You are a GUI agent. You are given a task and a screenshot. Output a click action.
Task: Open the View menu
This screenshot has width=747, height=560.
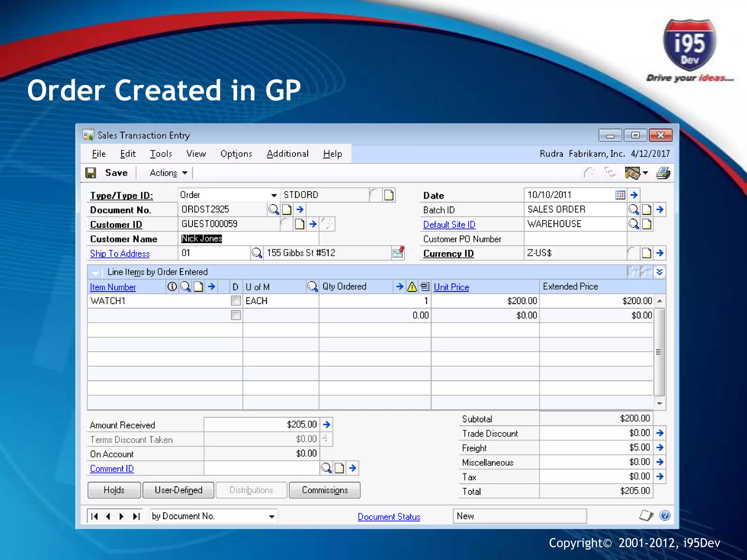196,154
